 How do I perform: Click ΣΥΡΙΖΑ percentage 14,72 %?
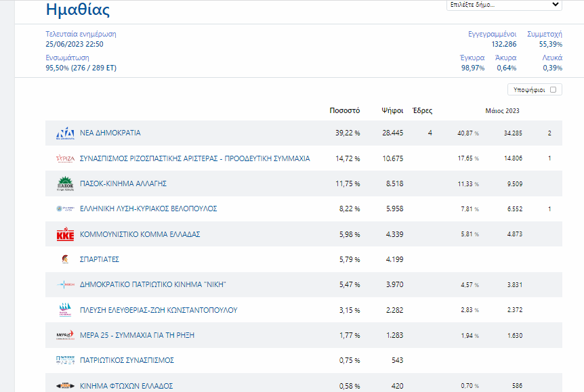click(x=348, y=158)
